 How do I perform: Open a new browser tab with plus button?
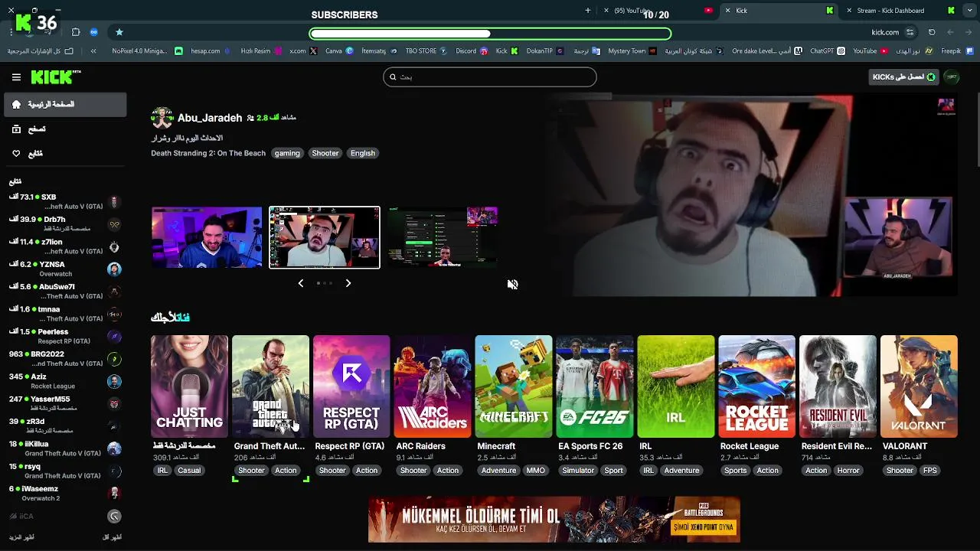[588, 11]
